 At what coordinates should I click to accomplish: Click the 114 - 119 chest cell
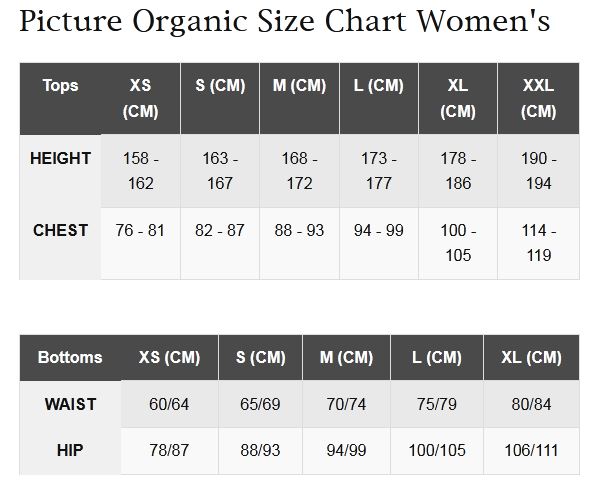[x=538, y=243]
